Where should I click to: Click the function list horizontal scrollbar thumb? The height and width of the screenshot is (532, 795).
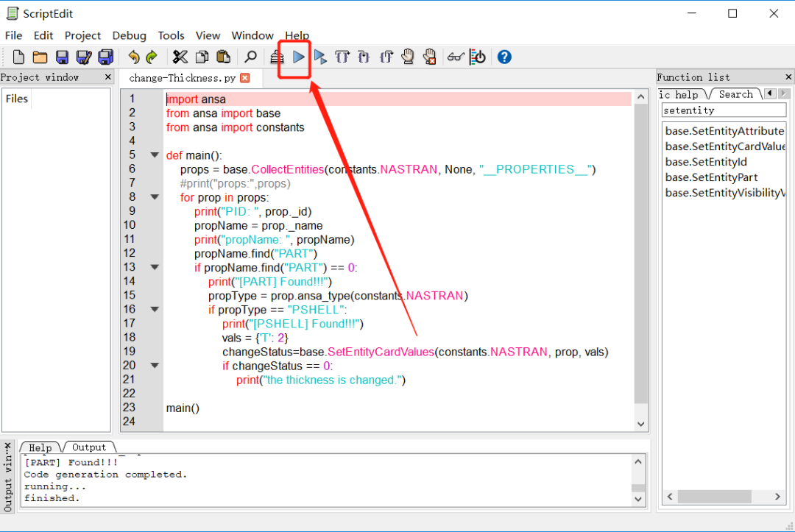click(714, 497)
